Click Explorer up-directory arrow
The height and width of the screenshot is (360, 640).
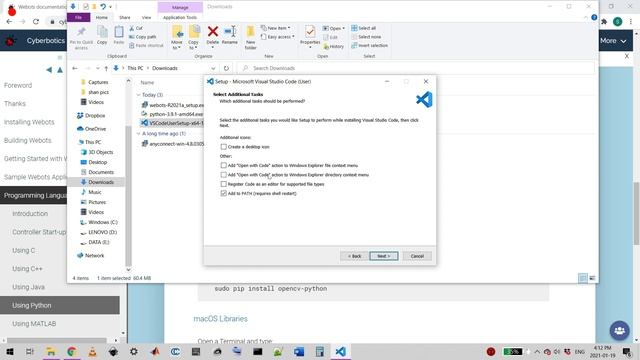106,68
